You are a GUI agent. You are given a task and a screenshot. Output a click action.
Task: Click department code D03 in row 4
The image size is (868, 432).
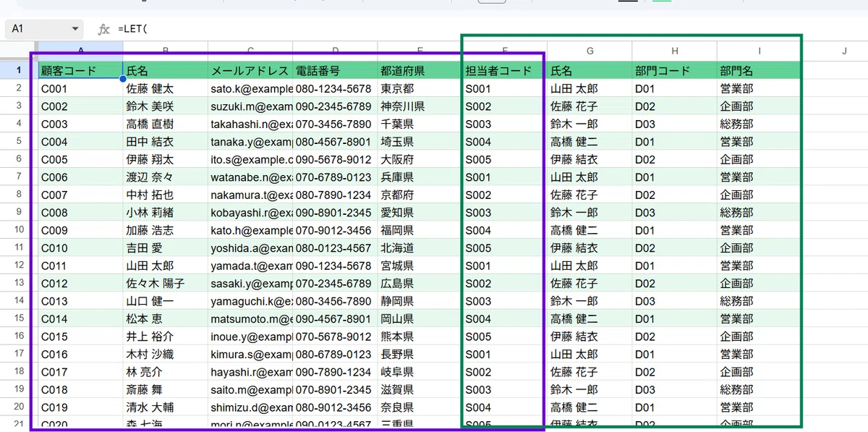click(674, 124)
